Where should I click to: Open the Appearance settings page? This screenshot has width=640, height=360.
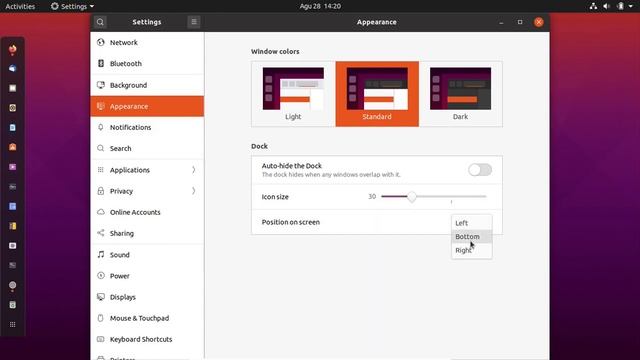pyautogui.click(x=147, y=106)
